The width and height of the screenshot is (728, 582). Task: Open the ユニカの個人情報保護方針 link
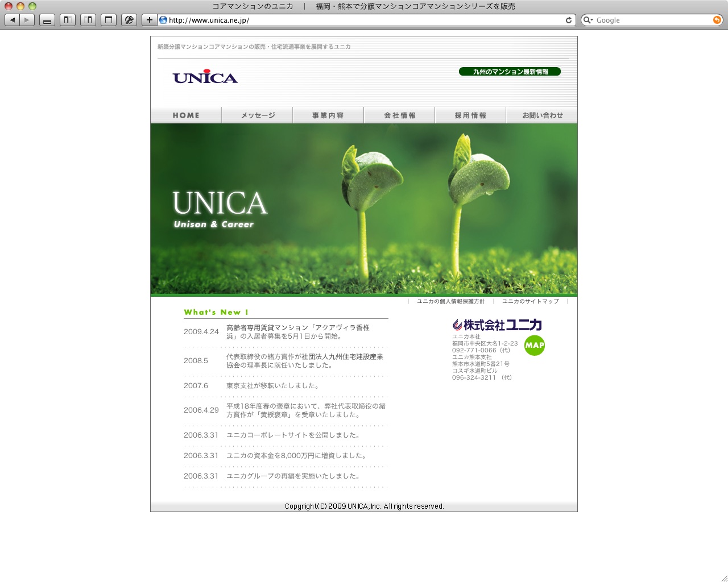[x=450, y=301]
